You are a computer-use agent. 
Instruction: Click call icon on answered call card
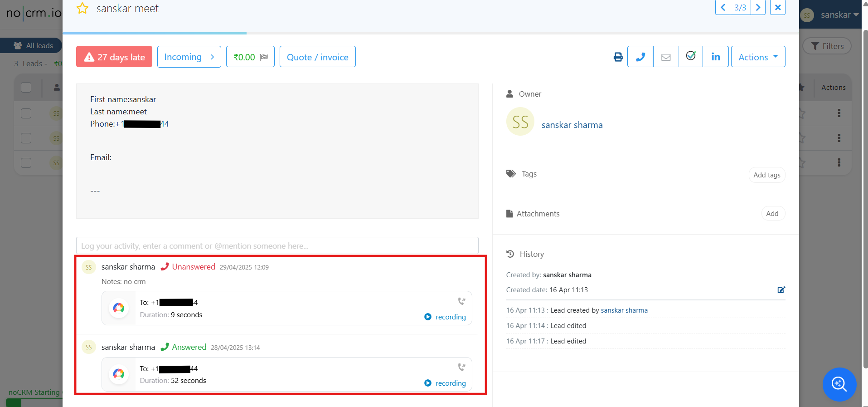pyautogui.click(x=461, y=368)
